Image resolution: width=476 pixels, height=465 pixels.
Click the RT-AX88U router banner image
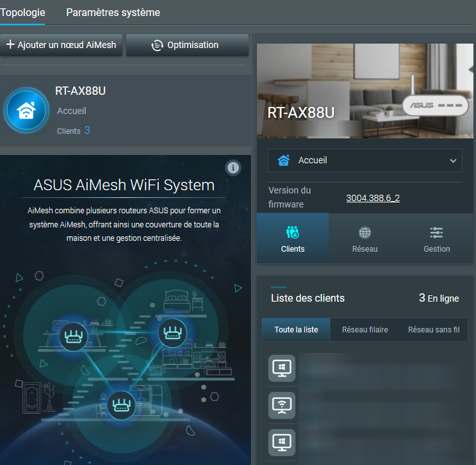click(365, 91)
